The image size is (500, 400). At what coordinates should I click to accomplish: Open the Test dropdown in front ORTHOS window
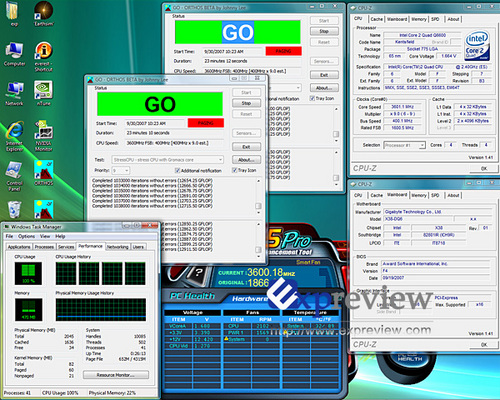click(168, 160)
